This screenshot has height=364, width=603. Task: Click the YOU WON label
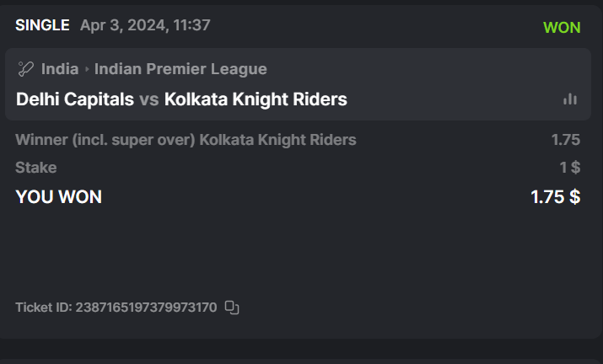(x=58, y=197)
